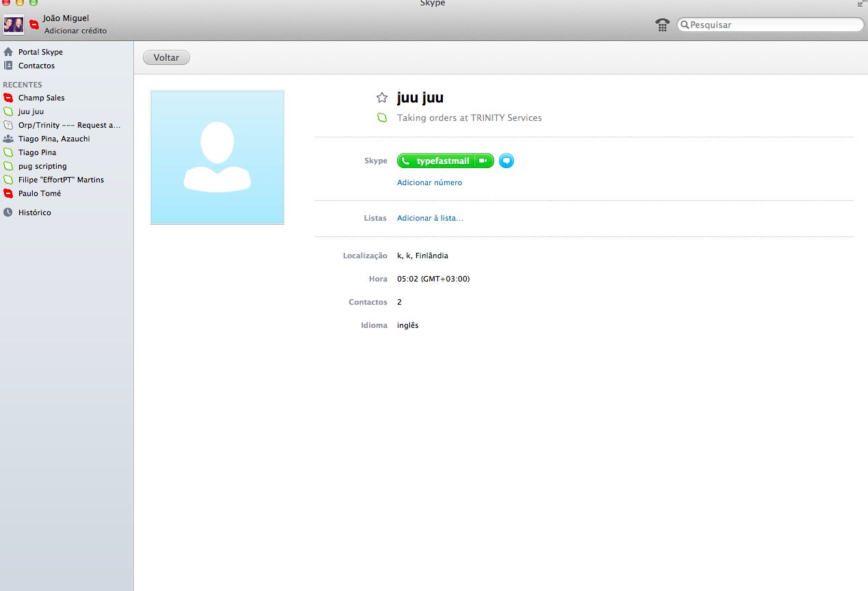
Task: Click the Portal Skype home icon
Action: pyautogui.click(x=8, y=52)
